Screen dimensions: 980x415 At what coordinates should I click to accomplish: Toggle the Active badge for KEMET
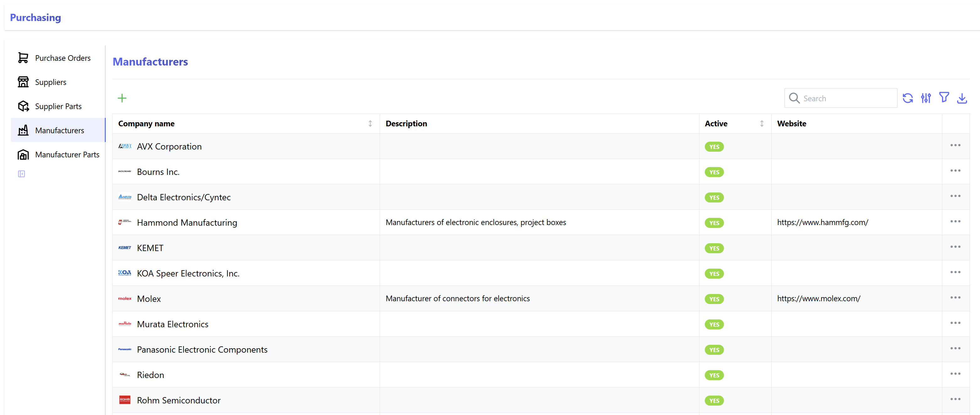pos(714,248)
